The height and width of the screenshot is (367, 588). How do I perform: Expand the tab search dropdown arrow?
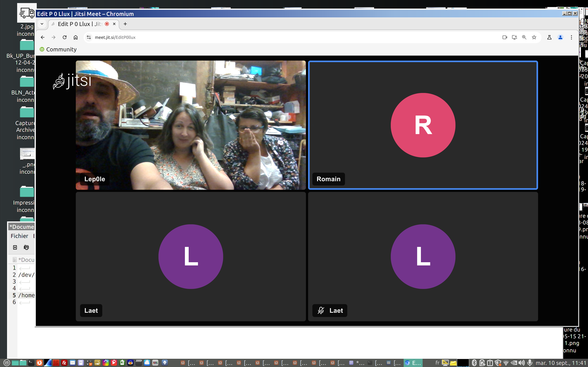click(42, 24)
